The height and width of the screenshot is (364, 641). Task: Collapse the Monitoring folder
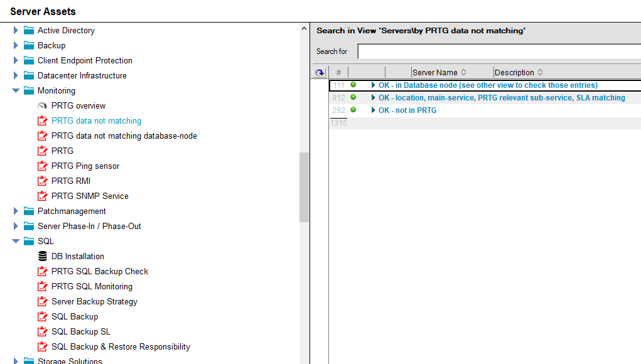[x=16, y=90]
